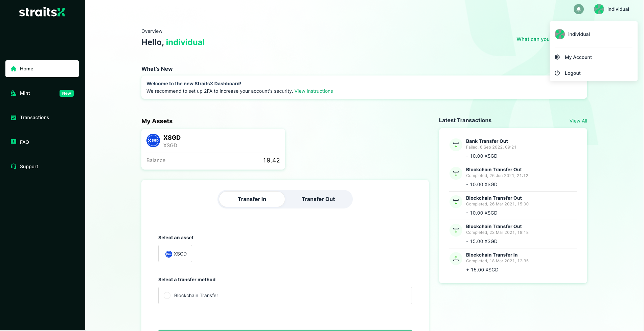Open Blockchain Transfer Out from 23 Mar 2021
644x331 pixels.
tap(513, 234)
